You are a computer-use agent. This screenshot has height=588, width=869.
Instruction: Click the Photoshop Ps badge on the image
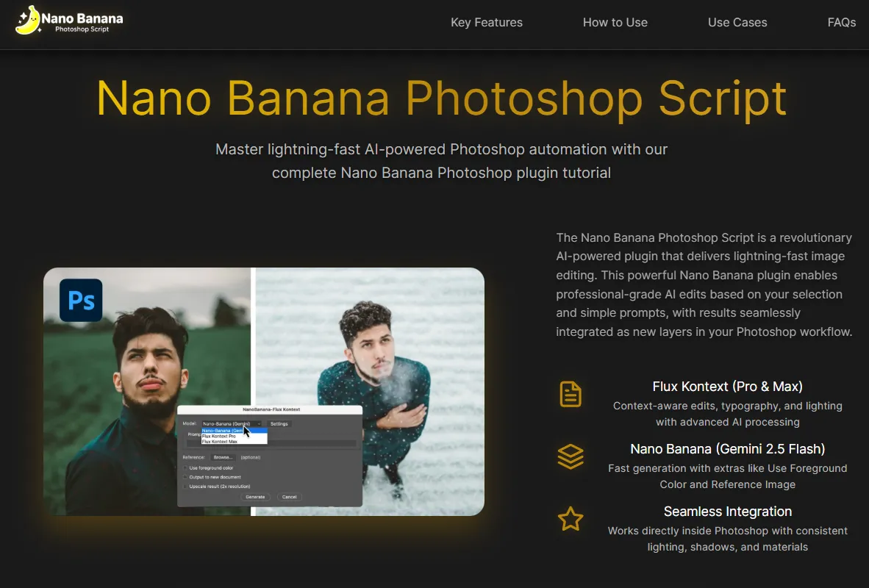80,300
